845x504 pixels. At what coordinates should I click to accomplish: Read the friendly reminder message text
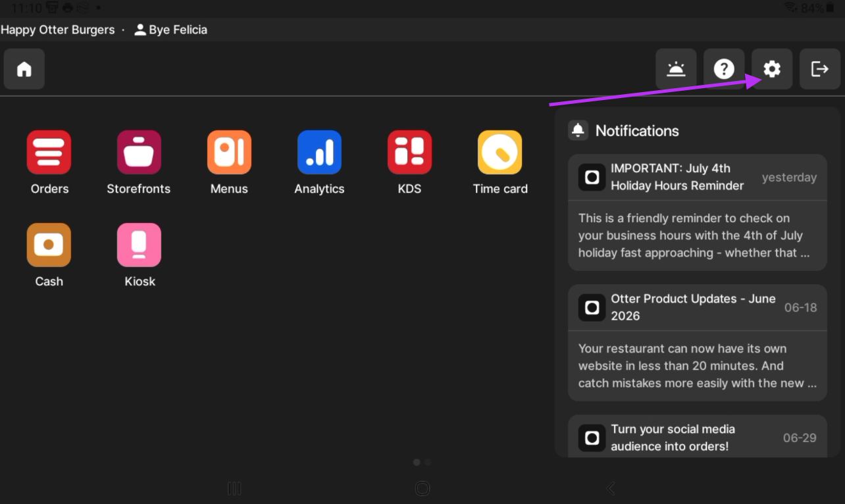pos(694,236)
